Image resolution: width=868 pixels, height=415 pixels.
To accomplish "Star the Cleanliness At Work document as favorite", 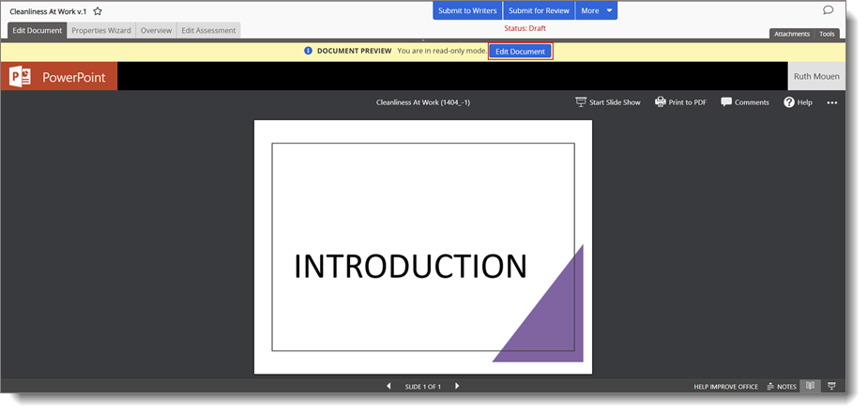I will [x=98, y=11].
